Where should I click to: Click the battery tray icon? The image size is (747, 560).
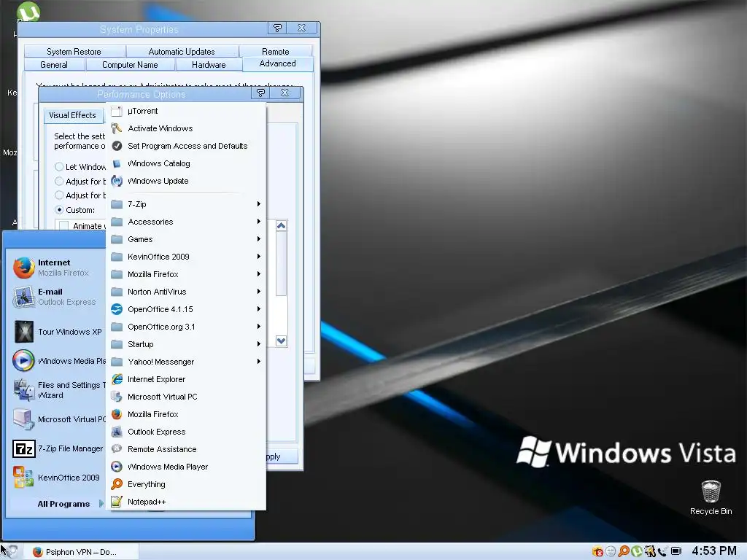pos(676,551)
